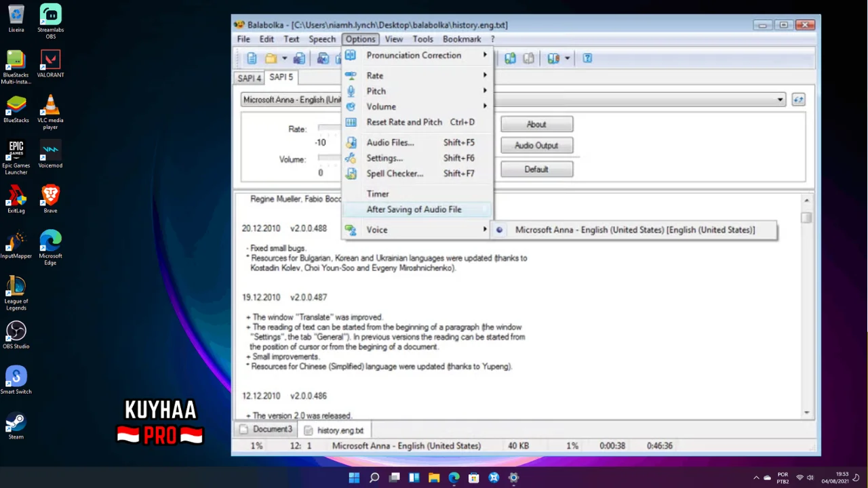
Task: Switch to the SAPI 5 tab
Action: [x=281, y=77]
